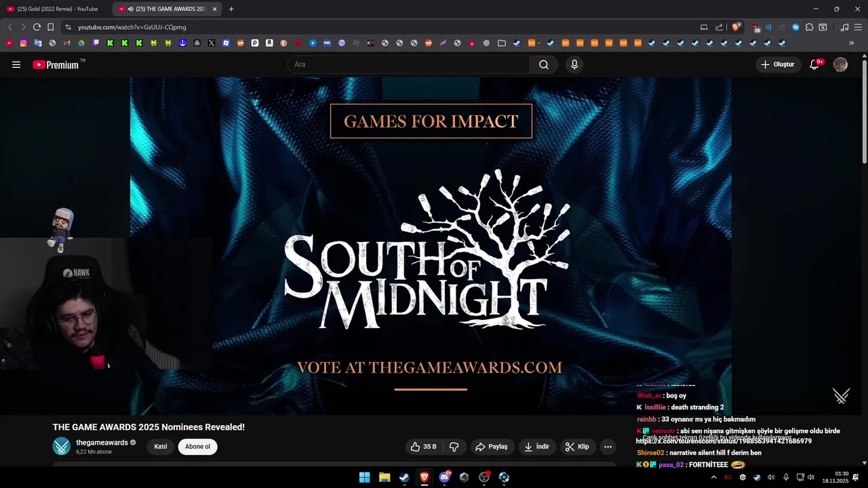868x488 pixels.
Task: Select the video title text
Action: [149, 427]
